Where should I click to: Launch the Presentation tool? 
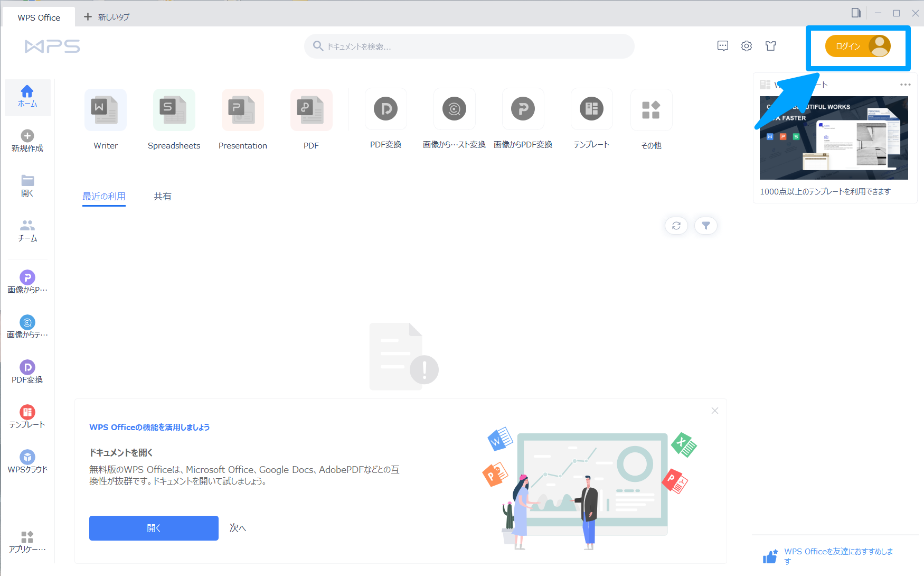(242, 117)
